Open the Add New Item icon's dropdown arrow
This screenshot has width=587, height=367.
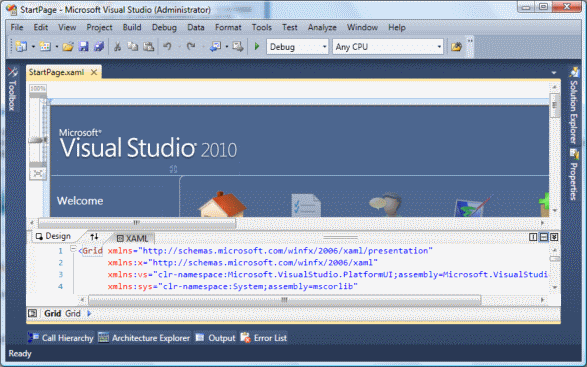[x=57, y=47]
